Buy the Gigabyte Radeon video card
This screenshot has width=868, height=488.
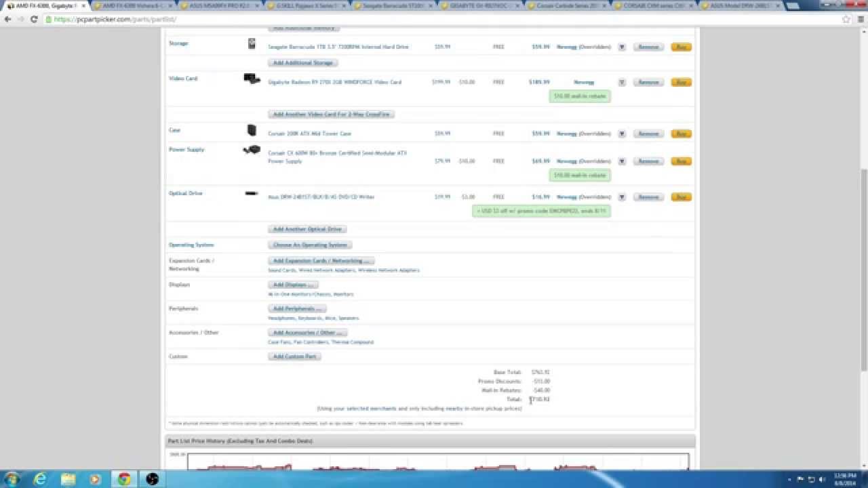coord(681,82)
